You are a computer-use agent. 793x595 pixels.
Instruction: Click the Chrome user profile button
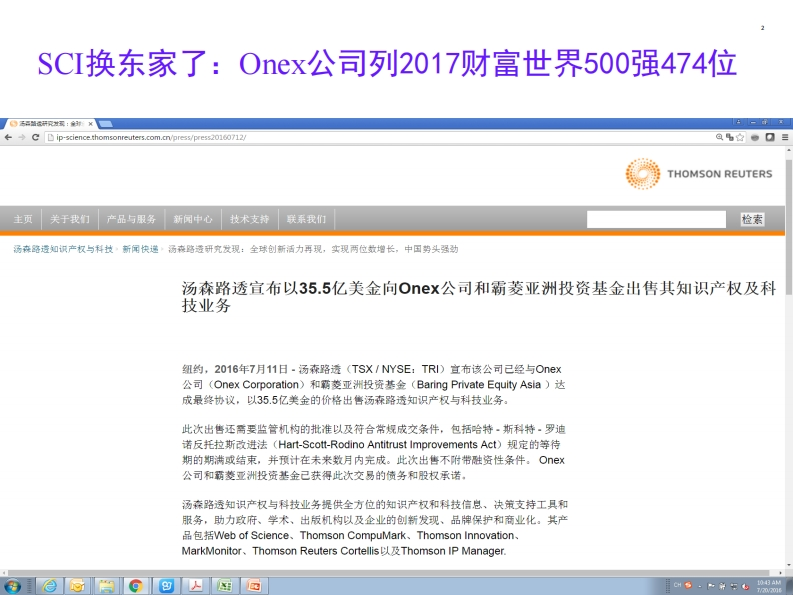pos(738,122)
